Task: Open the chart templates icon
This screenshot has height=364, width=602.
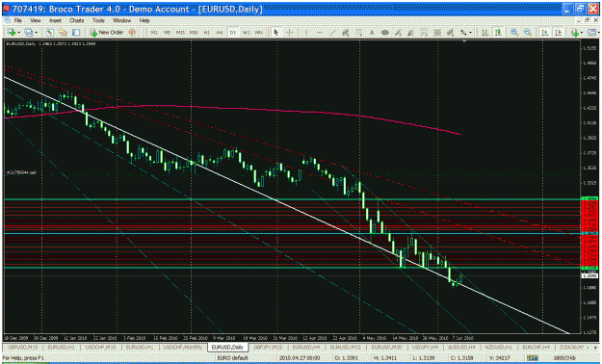Action: (x=591, y=33)
